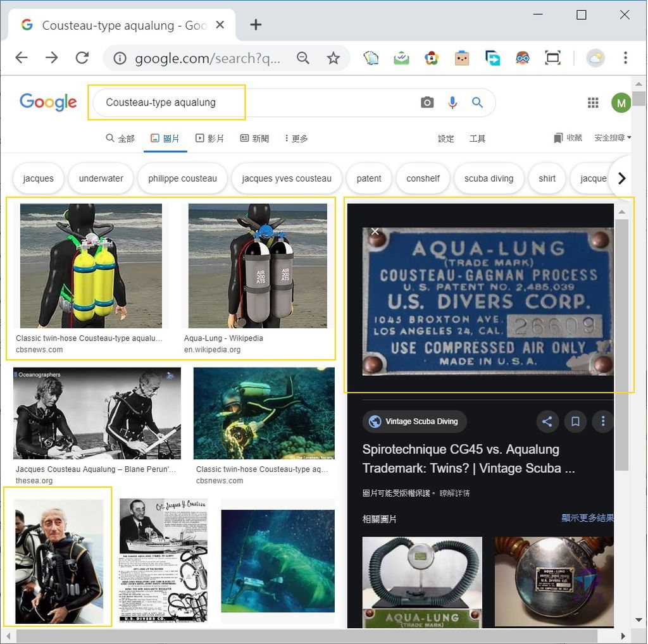Open 工具 search tools
The image size is (648, 644).
477,139
